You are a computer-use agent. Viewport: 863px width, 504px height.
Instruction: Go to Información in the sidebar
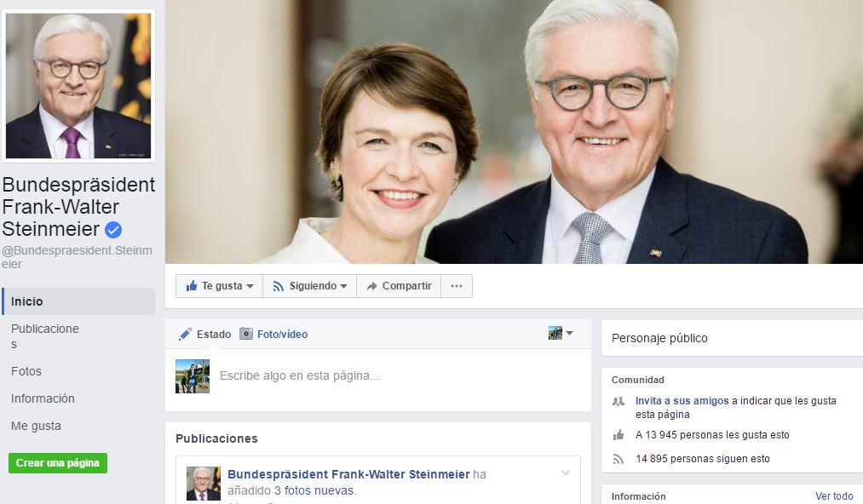(43, 398)
